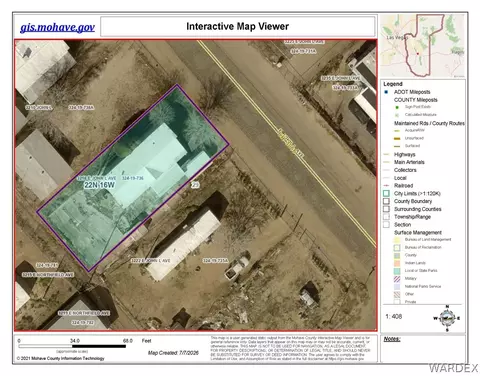The image size is (480, 376).
Task: Click the 1:408 map scale value
Action: click(394, 316)
